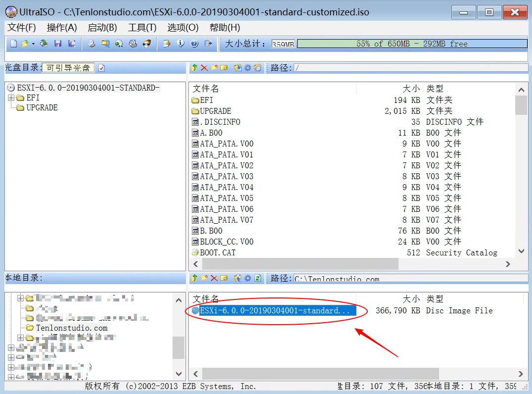Click the disc file list scroll up arrow
The height and width of the screenshot is (394, 532).
point(522,90)
